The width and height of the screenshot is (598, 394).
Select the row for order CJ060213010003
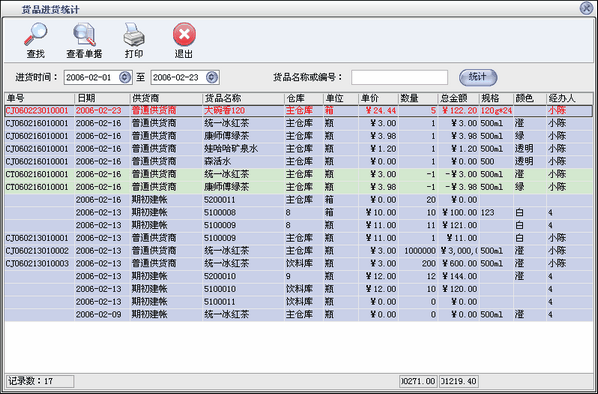pos(299,264)
